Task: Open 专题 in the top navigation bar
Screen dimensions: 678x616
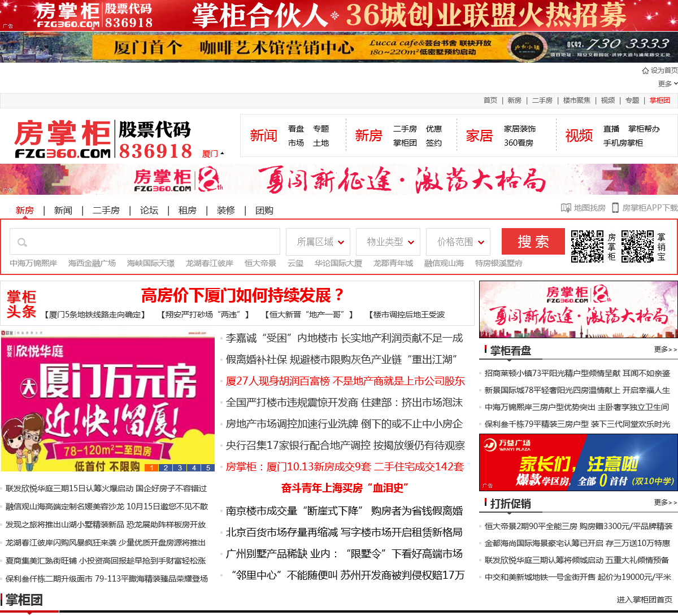Action: click(x=632, y=101)
